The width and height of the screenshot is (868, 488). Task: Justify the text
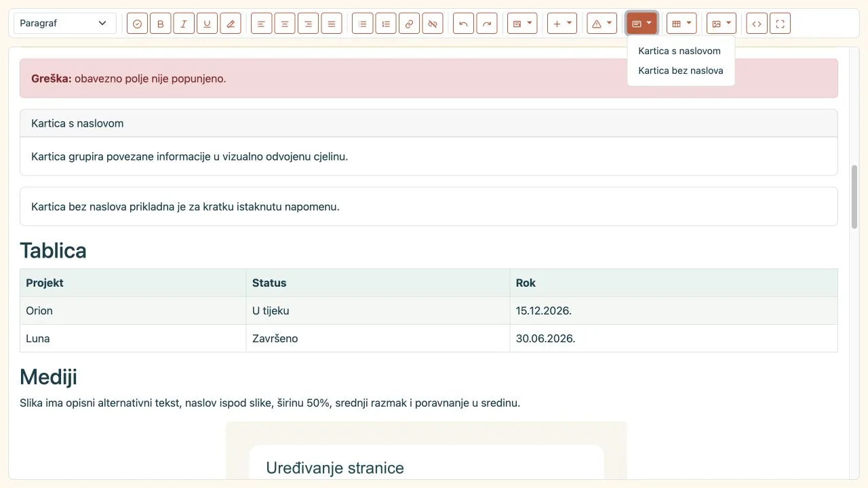[x=332, y=24]
